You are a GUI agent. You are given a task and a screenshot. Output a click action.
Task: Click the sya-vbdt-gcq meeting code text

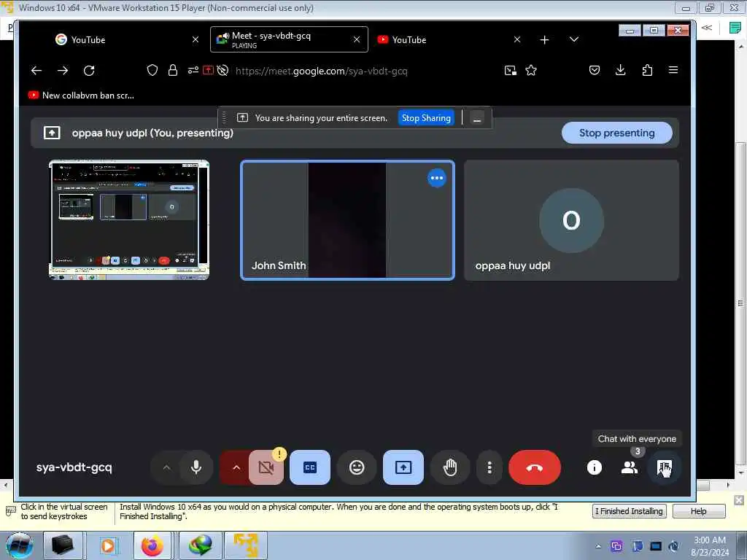[74, 467]
